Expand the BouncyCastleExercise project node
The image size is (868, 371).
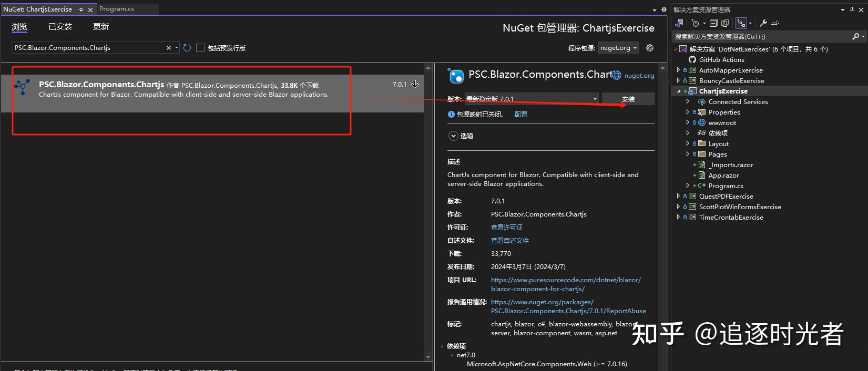pyautogui.click(x=678, y=81)
